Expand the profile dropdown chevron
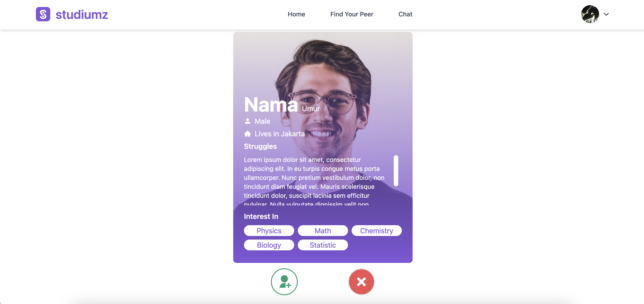 click(606, 14)
